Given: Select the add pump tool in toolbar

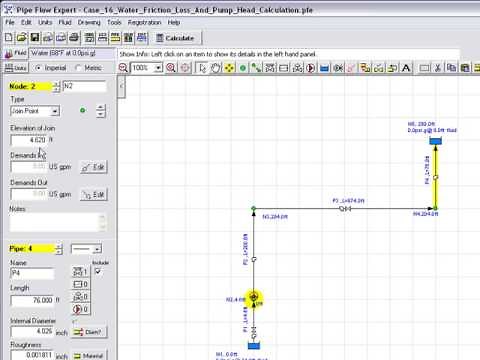Looking at the screenshot, I should click(x=311, y=68).
